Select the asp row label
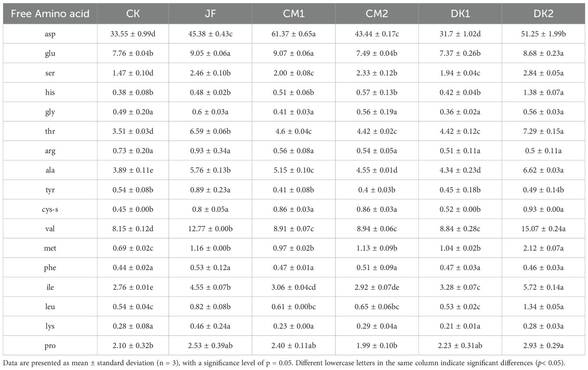 50,34
